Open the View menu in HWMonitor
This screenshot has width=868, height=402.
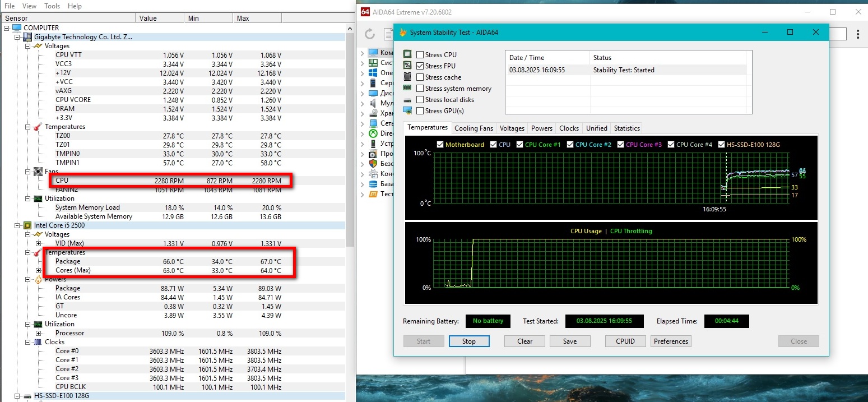coord(29,6)
